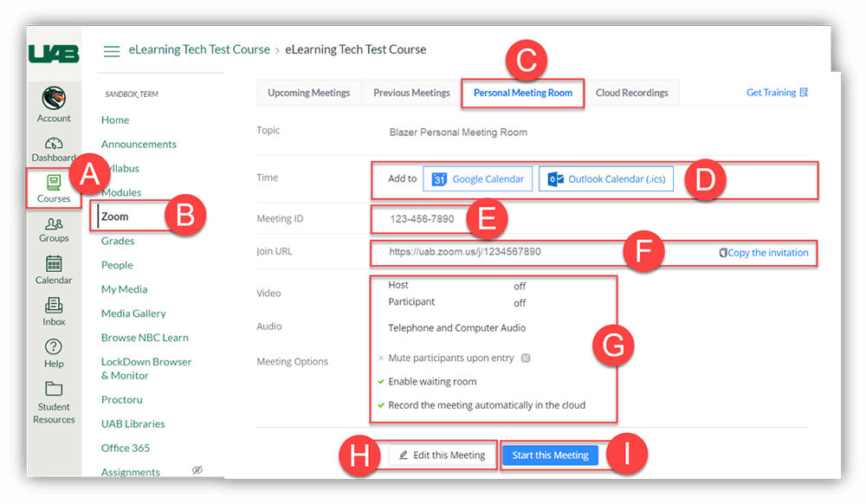Select Zoom in the course navigation
866x504 pixels.
pyautogui.click(x=114, y=216)
